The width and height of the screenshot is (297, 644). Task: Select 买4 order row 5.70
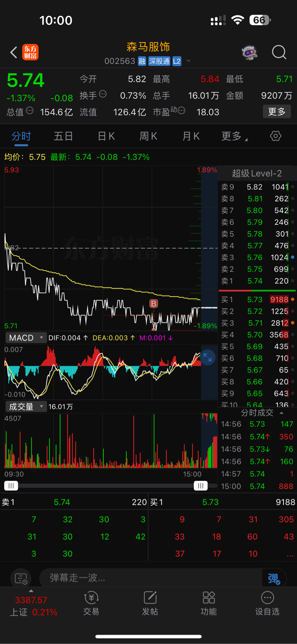257,335
